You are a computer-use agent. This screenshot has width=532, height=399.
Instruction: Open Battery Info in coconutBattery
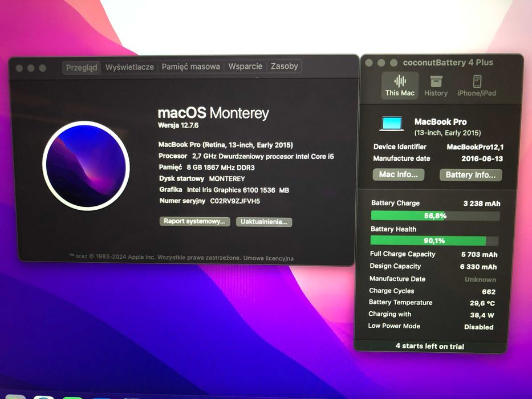pyautogui.click(x=470, y=175)
